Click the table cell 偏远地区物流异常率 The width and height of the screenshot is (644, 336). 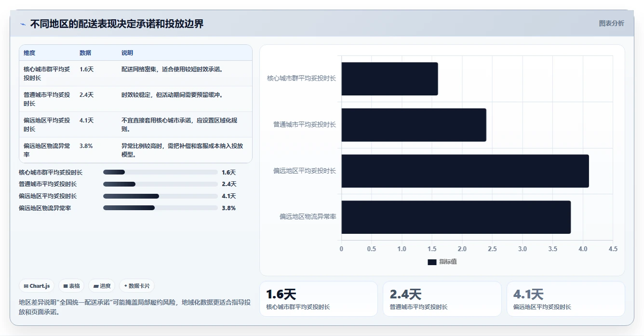pos(47,150)
